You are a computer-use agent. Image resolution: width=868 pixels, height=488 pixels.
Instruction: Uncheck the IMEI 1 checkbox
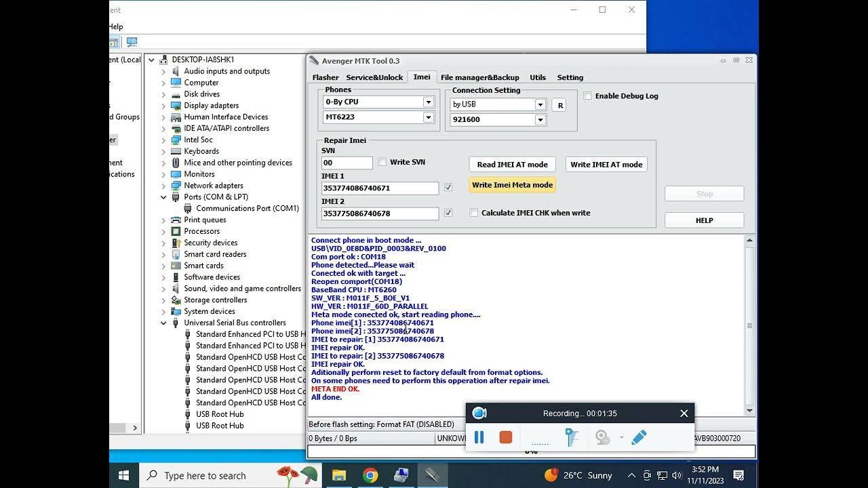point(448,188)
